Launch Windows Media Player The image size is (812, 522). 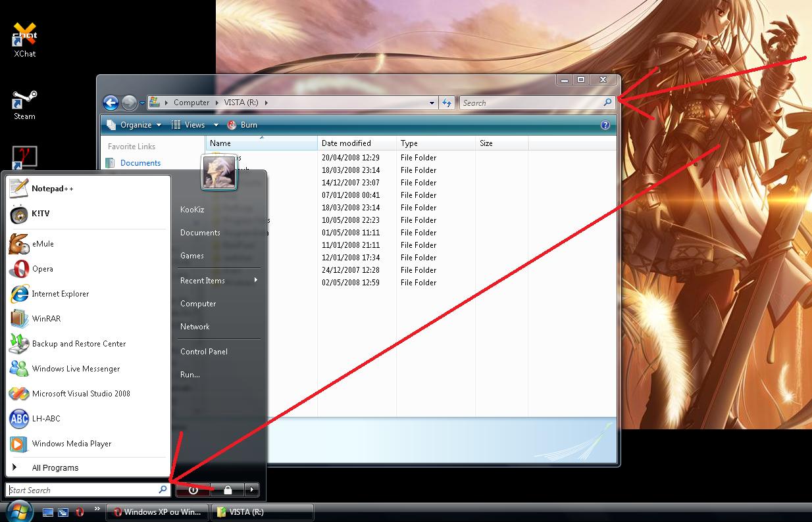click(x=71, y=444)
